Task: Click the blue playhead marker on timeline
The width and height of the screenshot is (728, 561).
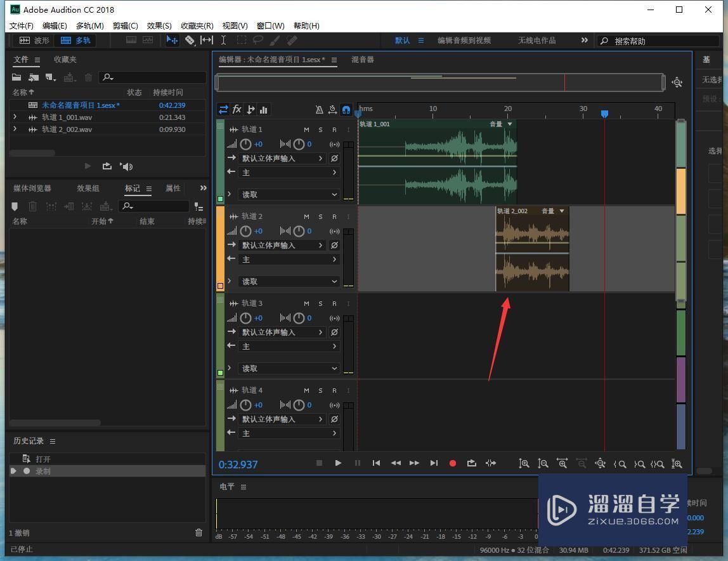Action: point(604,114)
